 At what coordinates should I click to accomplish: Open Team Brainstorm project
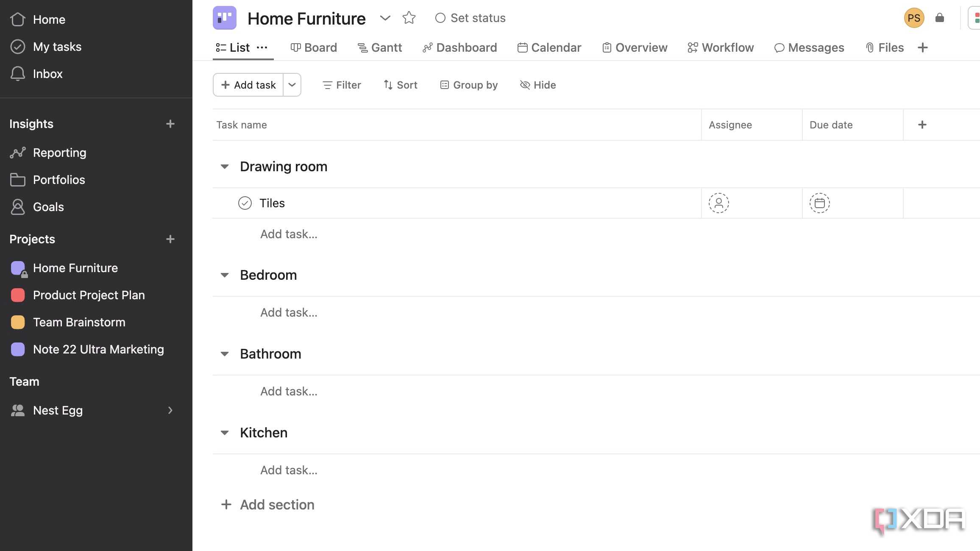click(x=68, y=322)
